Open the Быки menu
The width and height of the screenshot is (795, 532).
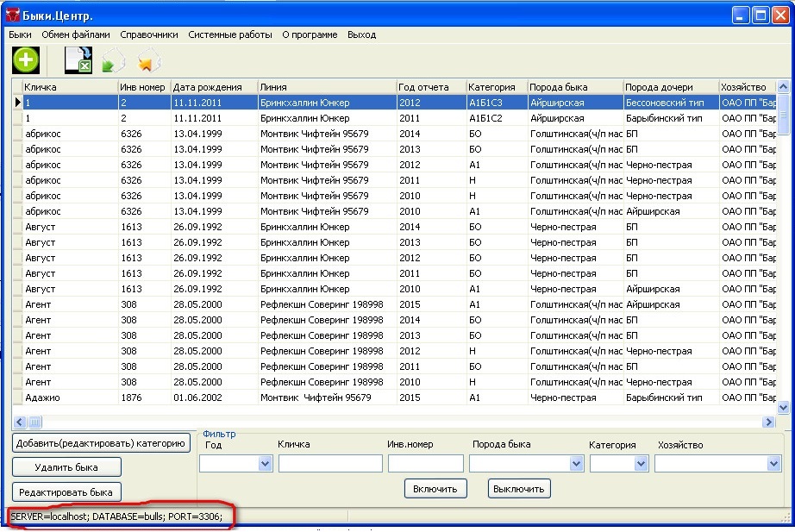click(x=21, y=34)
